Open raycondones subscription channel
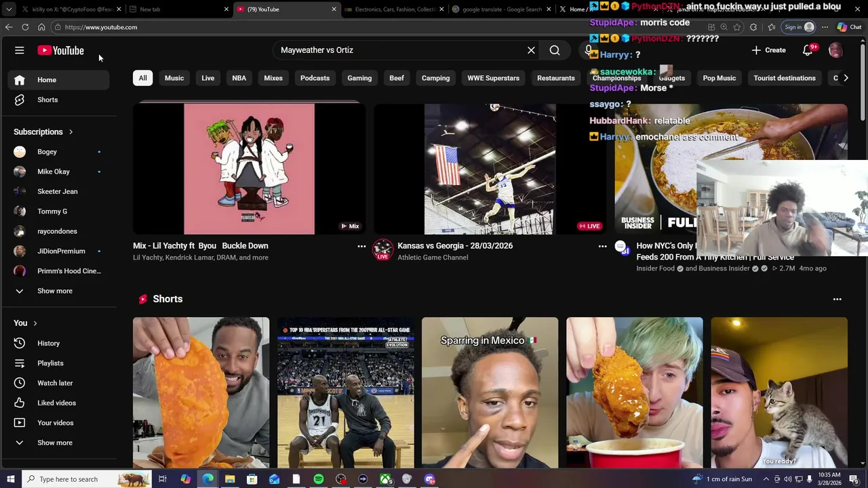 (x=59, y=231)
